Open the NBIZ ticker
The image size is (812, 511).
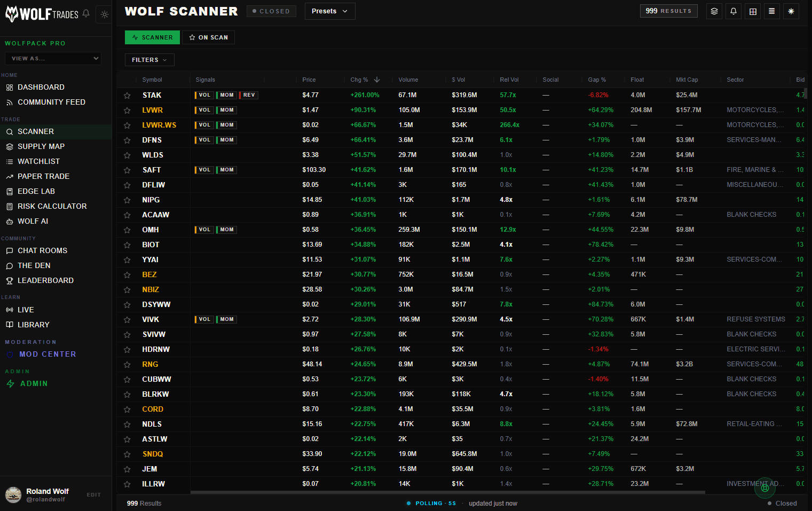pos(151,289)
